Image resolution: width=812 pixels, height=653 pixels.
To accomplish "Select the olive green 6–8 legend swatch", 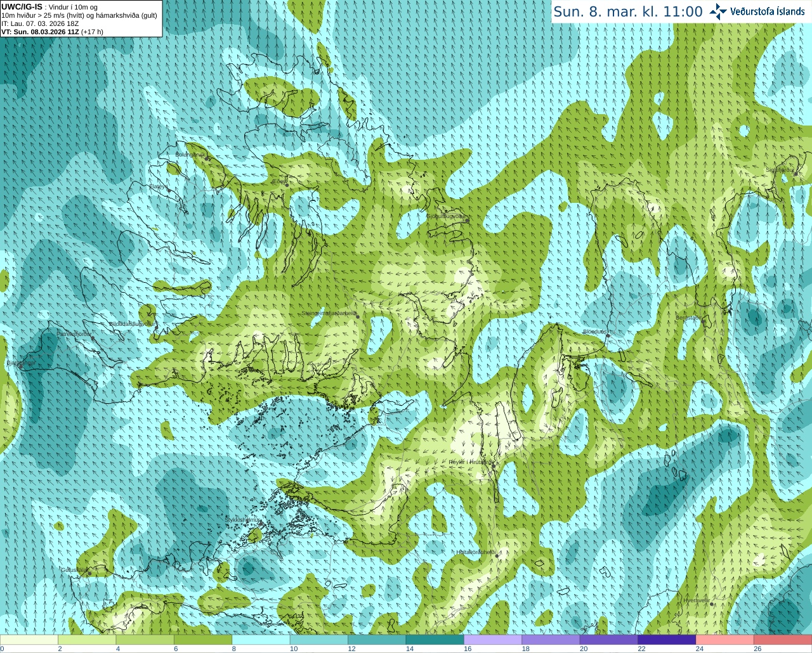I will 203,640.
